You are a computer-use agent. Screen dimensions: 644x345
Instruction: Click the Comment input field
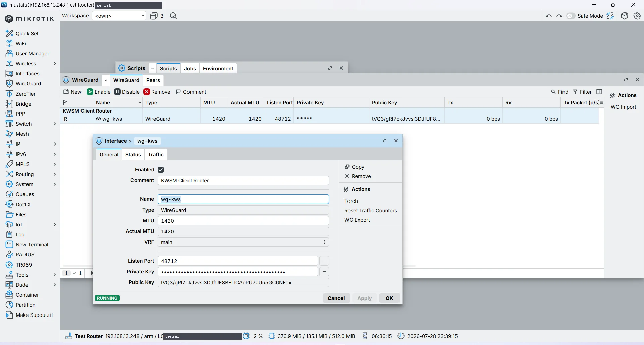click(243, 180)
